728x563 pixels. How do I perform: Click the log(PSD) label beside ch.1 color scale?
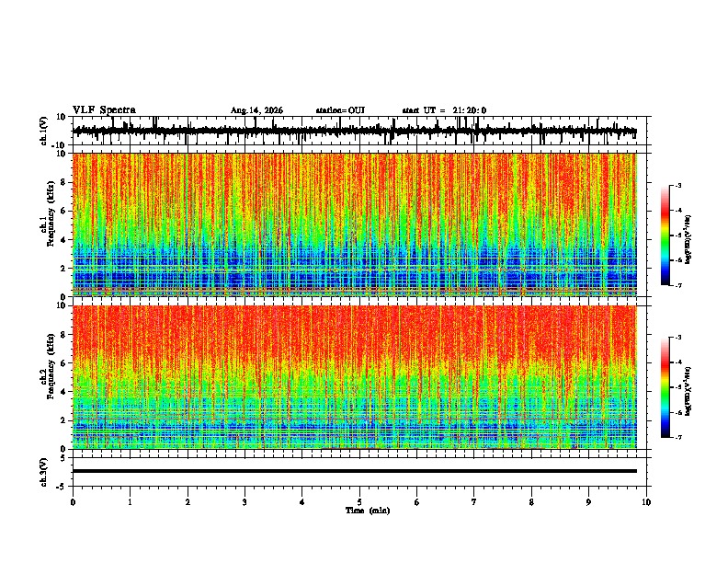[x=688, y=239]
